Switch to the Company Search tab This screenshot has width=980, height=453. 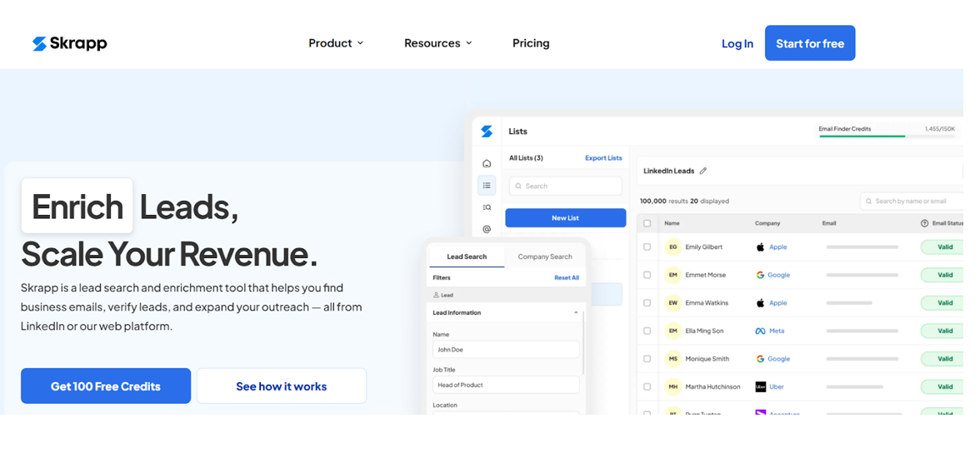coord(545,256)
